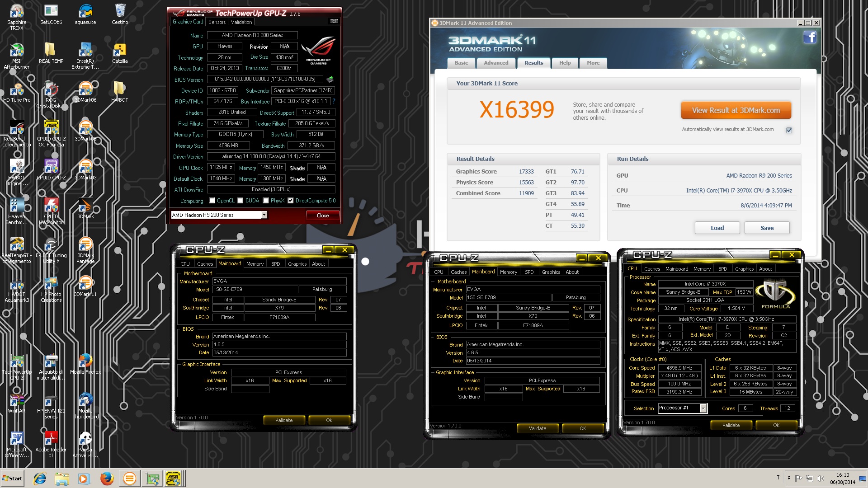Click OK in the right CPU-Z window
Image resolution: width=868 pixels, height=488 pixels.
tap(776, 425)
